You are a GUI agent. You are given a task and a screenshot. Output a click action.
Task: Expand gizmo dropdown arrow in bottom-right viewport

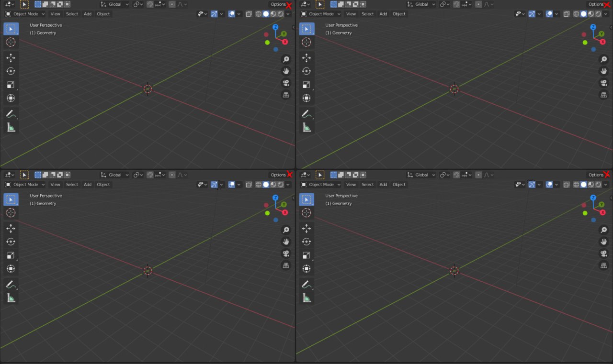point(539,185)
